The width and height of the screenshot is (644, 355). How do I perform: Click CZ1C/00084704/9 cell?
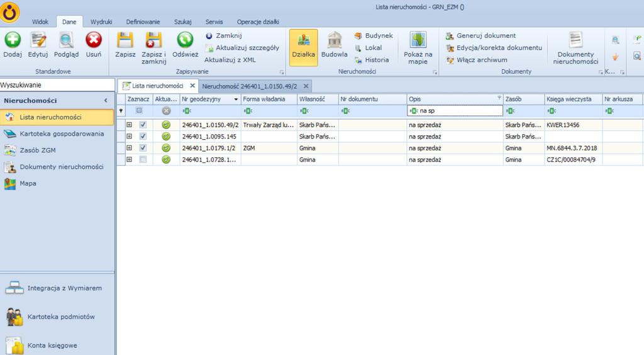(x=573, y=159)
